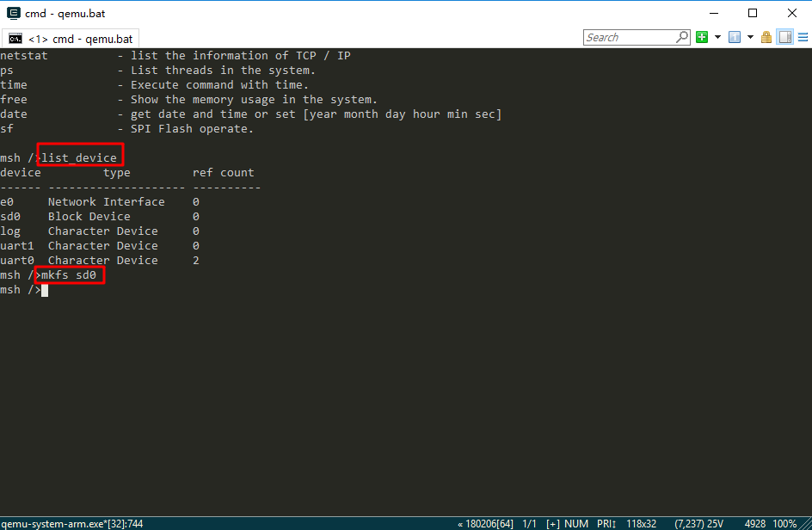Click the padlock icon to lock the console
This screenshot has width=812, height=530.
(x=766, y=37)
